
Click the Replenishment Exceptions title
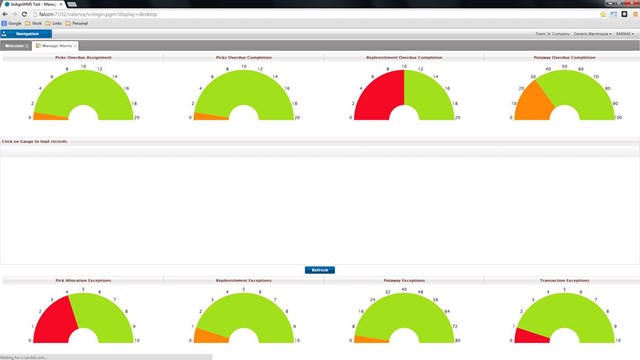(244, 280)
